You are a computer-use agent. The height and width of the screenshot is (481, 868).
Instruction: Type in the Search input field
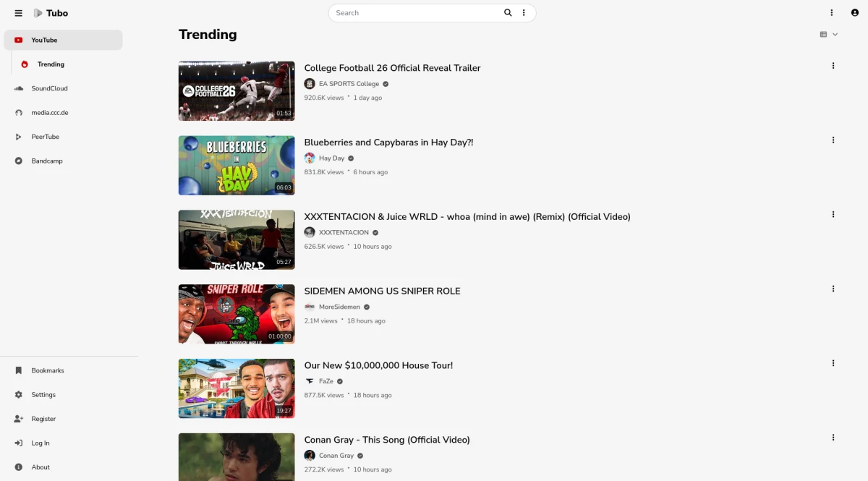416,13
